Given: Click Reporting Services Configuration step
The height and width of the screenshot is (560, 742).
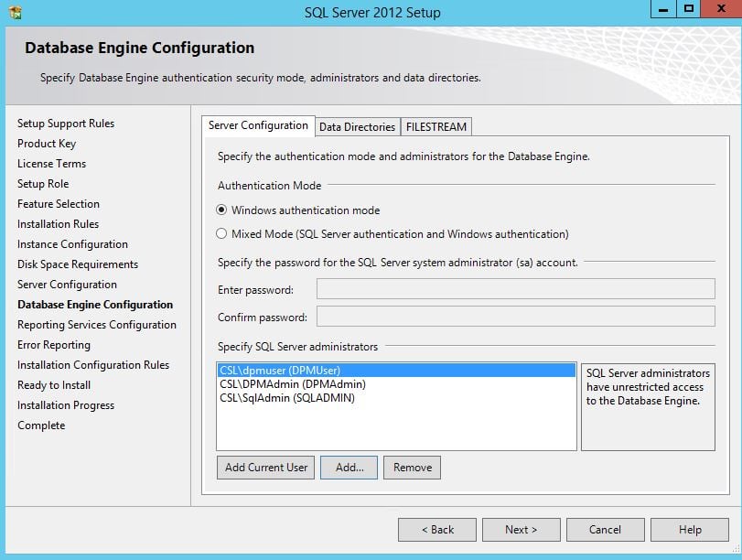Looking at the screenshot, I should pyautogui.click(x=97, y=325).
